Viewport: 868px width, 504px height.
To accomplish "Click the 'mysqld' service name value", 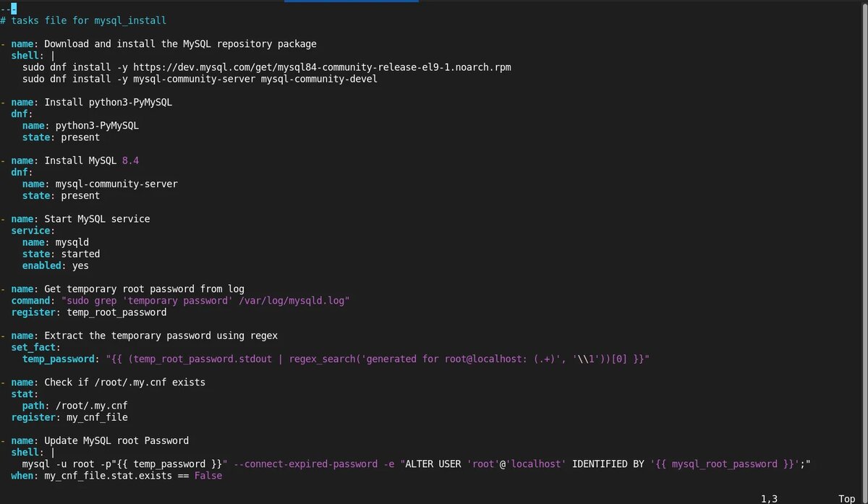I will point(72,242).
